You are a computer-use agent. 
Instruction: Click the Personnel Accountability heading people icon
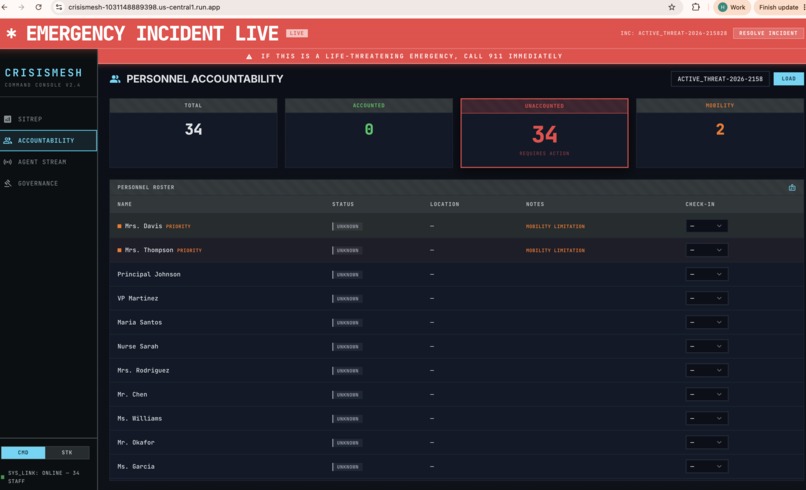point(115,79)
